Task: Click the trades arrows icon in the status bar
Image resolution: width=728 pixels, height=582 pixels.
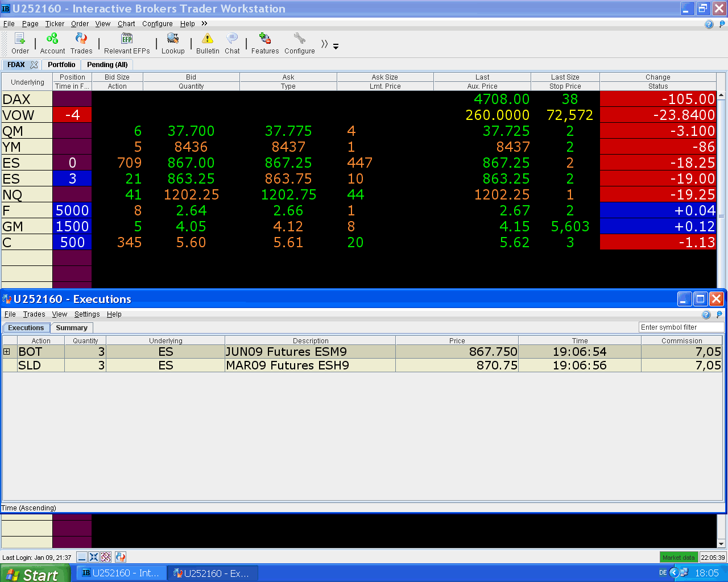Action: pos(120,557)
